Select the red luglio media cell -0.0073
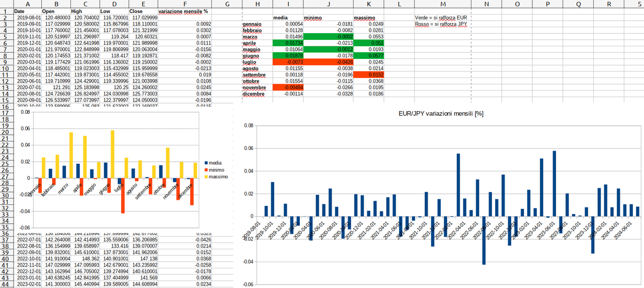The image size is (644, 288). click(x=288, y=62)
